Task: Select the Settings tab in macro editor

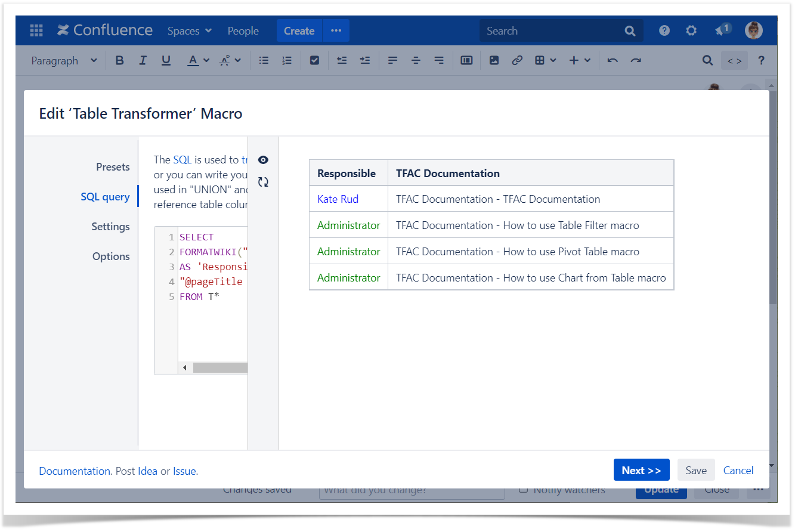Action: point(110,227)
